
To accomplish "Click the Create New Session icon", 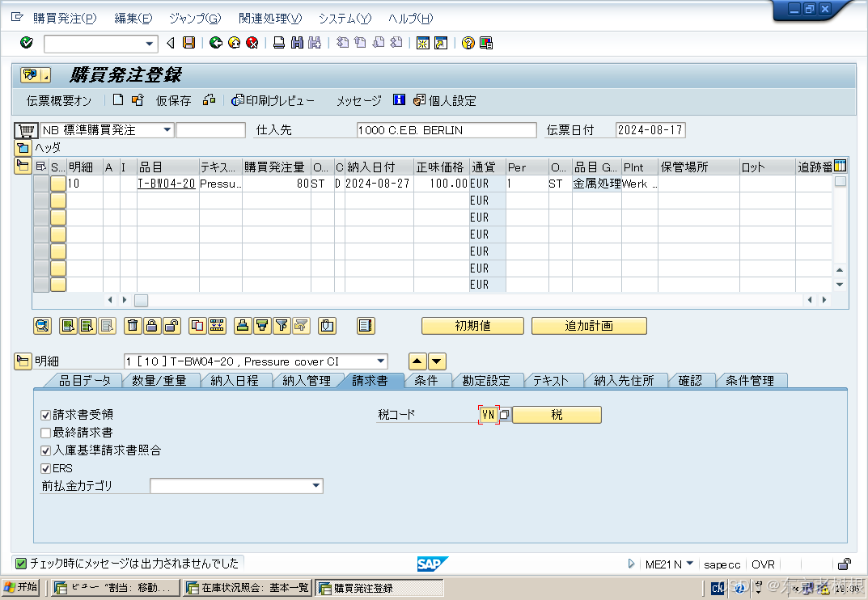I will coord(423,43).
